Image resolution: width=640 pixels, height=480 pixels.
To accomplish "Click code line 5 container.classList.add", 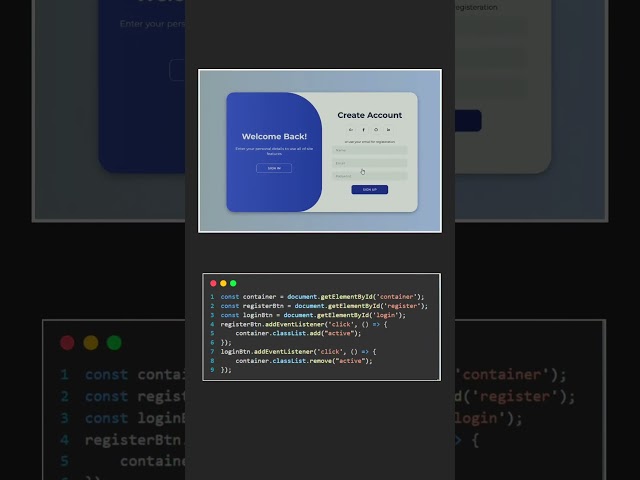I will [298, 333].
